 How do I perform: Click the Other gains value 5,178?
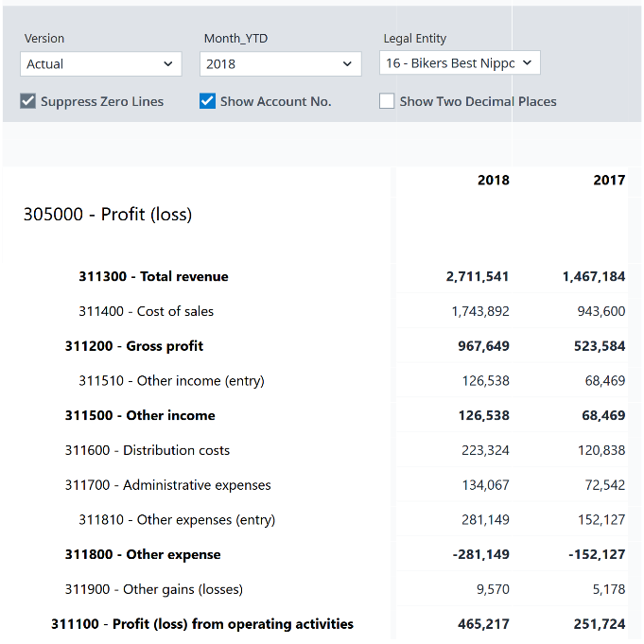(x=609, y=589)
